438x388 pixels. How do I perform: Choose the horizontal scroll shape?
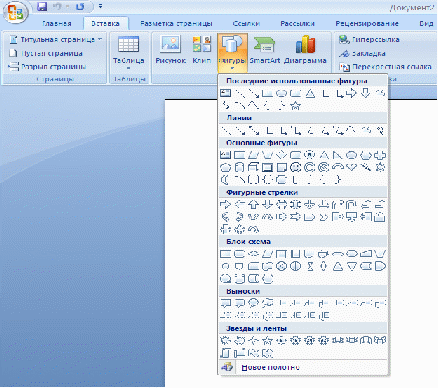(240, 353)
